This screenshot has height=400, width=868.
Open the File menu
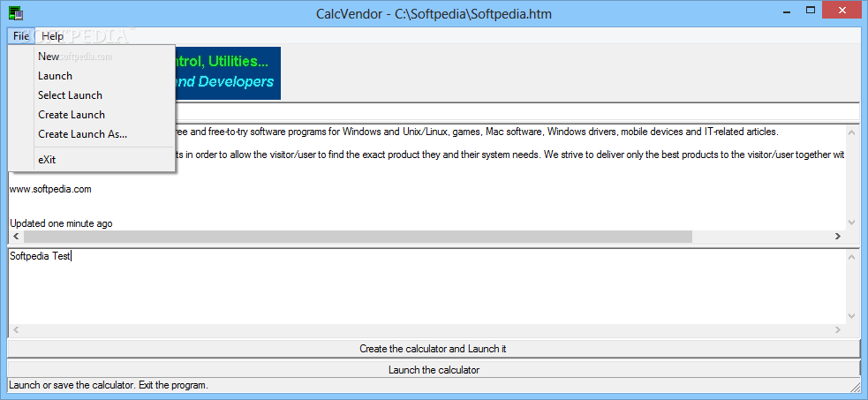(21, 36)
